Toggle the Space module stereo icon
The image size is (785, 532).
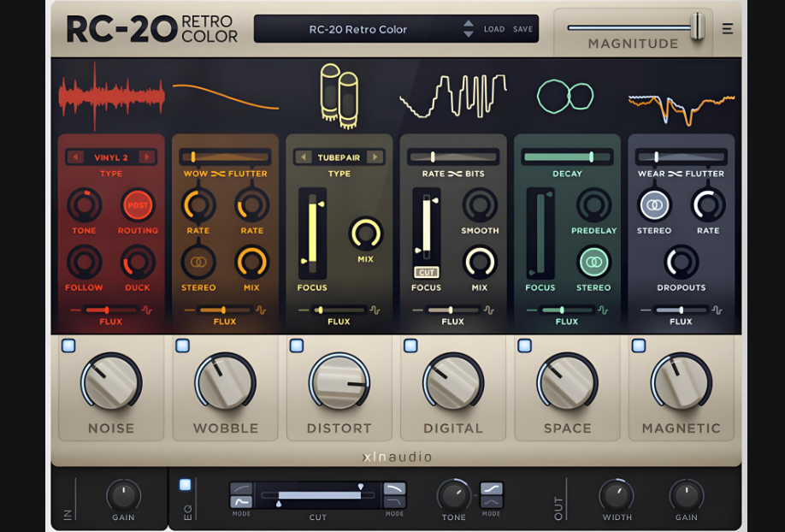593,262
